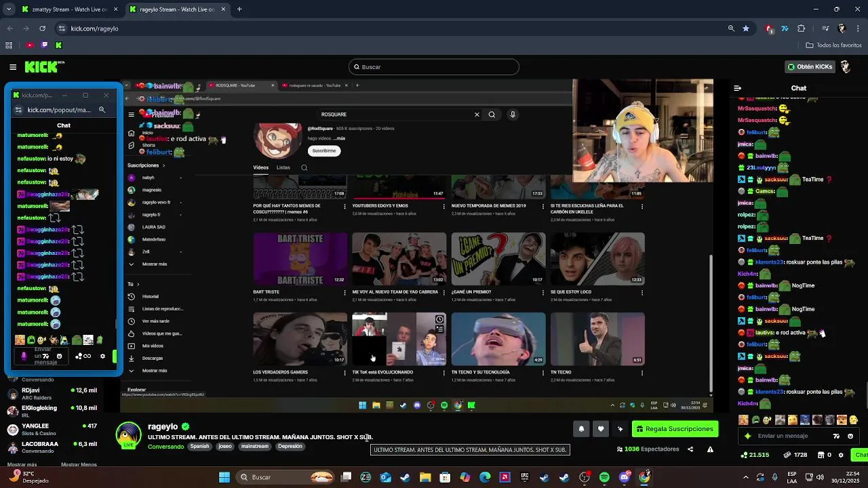Open YANGLEE channel in sidebar
Screen dimensions: 868x488
(x=52, y=429)
